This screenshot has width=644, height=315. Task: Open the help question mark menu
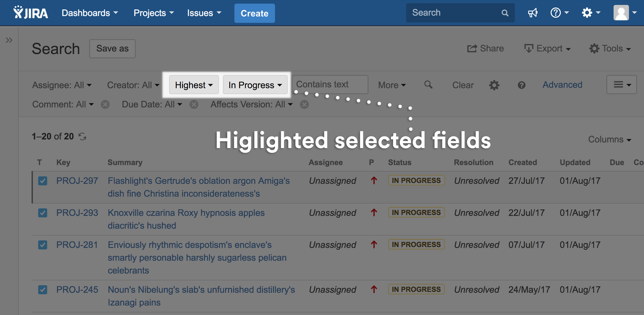click(559, 13)
